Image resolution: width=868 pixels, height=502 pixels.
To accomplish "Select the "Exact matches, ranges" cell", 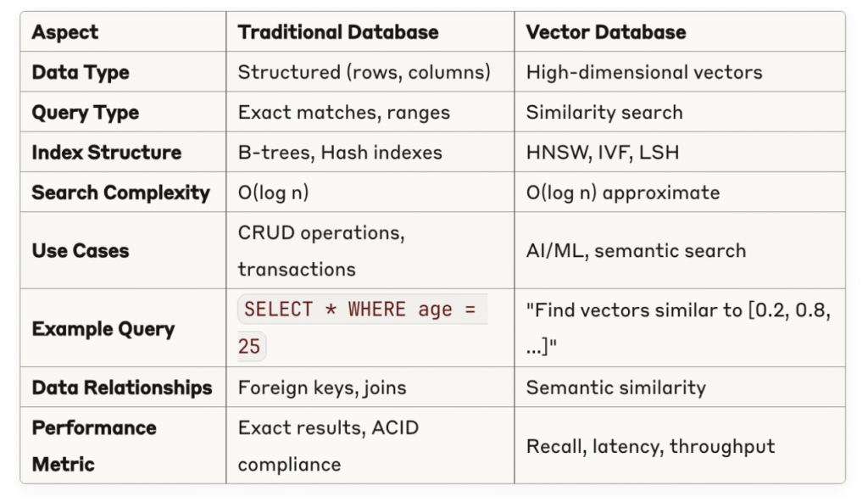I will (343, 113).
